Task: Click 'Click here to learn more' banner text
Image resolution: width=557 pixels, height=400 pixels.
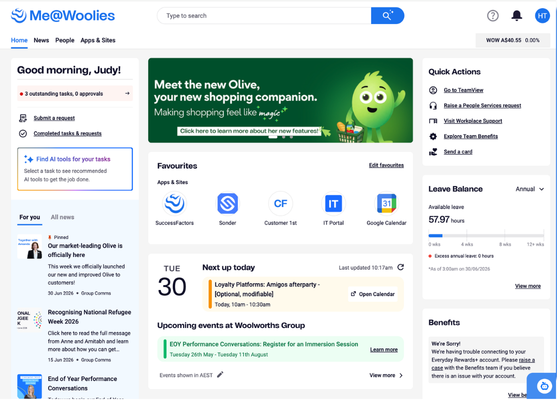Action: (249, 131)
